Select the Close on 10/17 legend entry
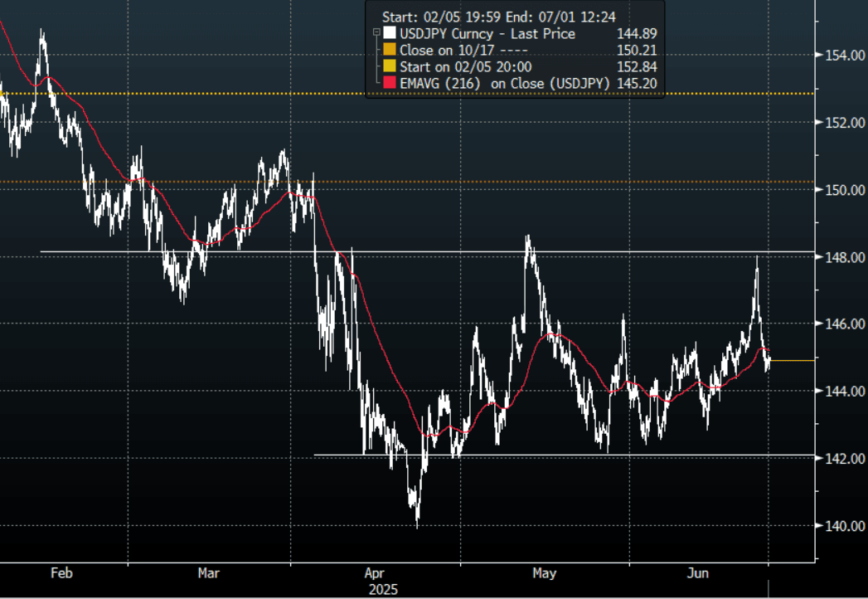 point(458,51)
